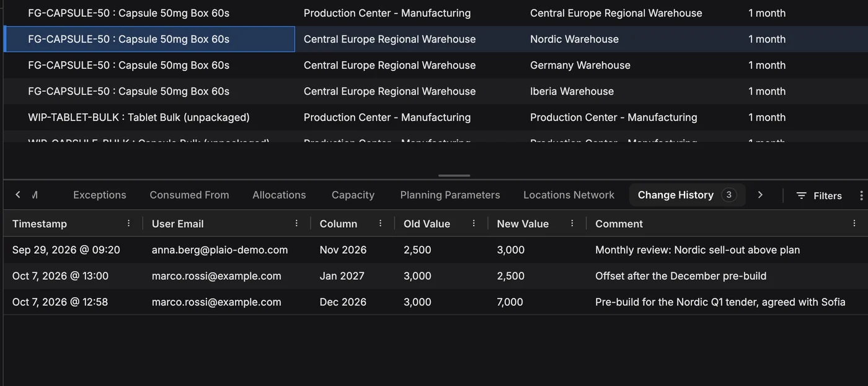Click the Change History count badge 3
This screenshot has width=868, height=386.
(x=729, y=195)
